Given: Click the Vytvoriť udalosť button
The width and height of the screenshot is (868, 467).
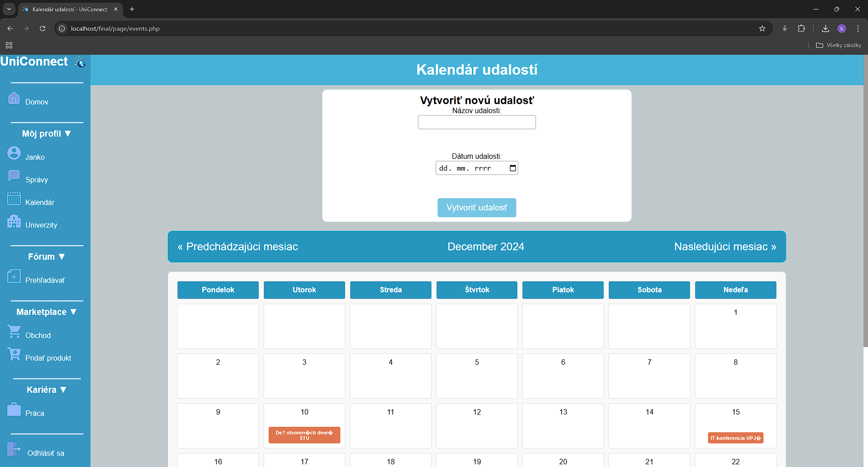Looking at the screenshot, I should (477, 208).
